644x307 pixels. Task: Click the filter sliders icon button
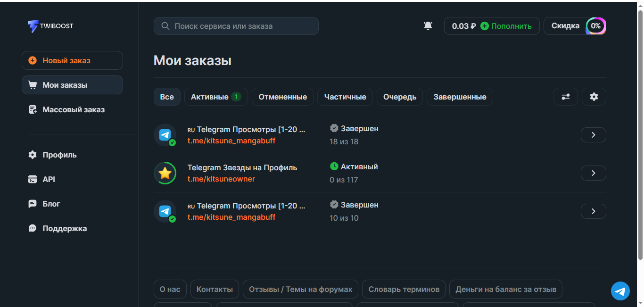565,97
